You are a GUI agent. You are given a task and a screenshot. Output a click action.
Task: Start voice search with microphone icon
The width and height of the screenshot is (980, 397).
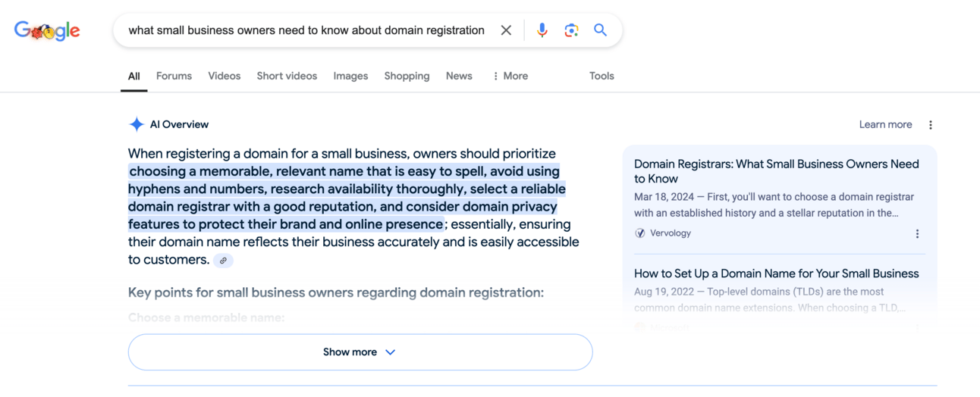point(542,30)
